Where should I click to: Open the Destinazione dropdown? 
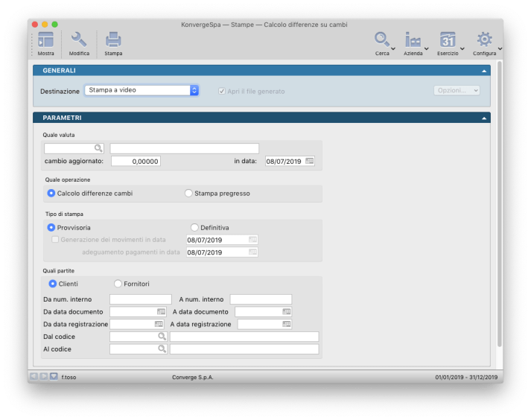(142, 90)
